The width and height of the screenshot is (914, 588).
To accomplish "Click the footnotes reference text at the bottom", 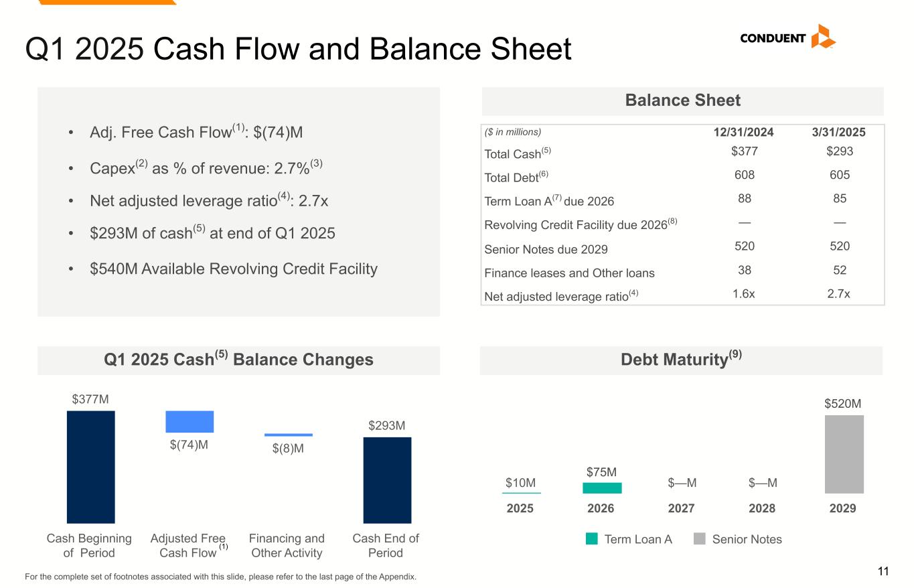I will [x=220, y=577].
